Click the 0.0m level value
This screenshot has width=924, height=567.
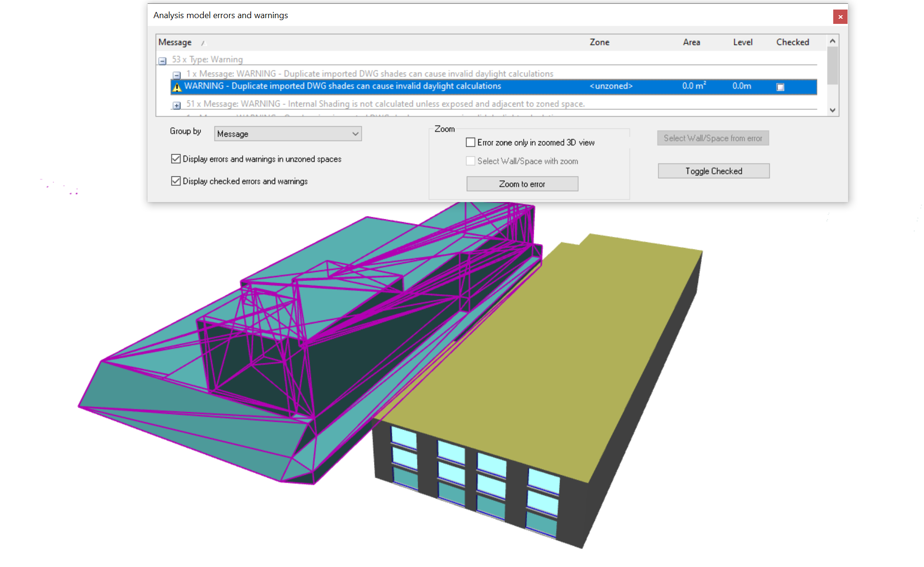coord(741,86)
